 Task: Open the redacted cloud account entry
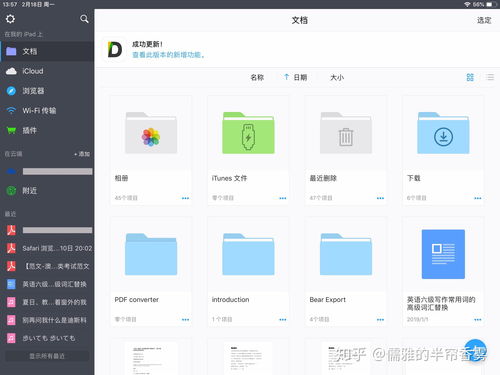(47, 171)
